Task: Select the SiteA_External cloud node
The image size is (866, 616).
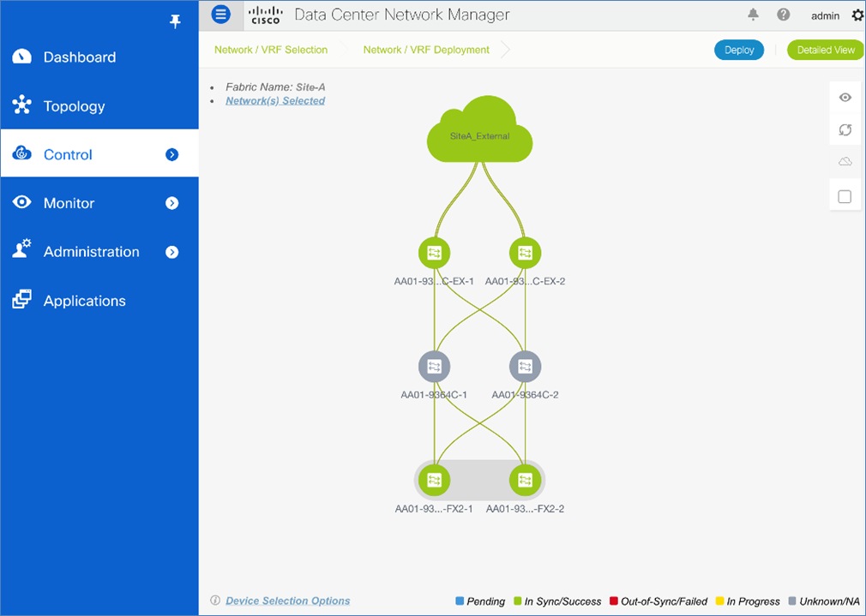Action: (x=479, y=129)
